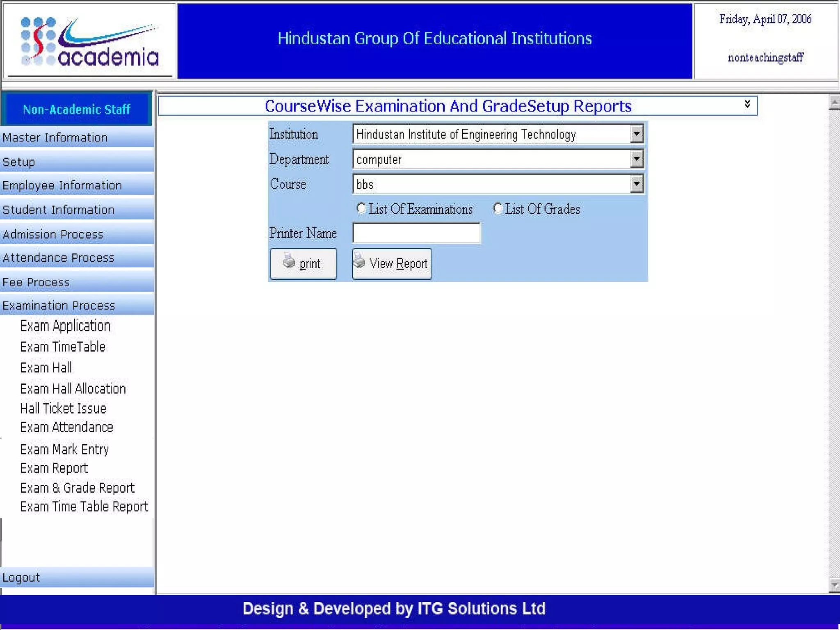840x630 pixels.
Task: Open the Exam Time Table Report
Action: (x=84, y=507)
